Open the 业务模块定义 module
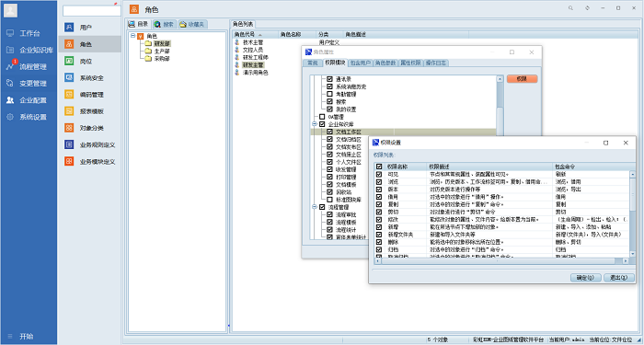 pos(89,162)
